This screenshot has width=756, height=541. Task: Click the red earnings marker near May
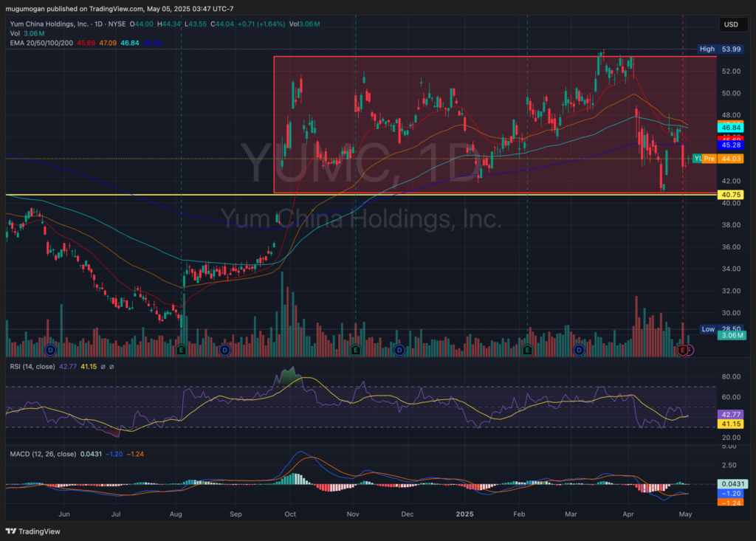tap(682, 350)
